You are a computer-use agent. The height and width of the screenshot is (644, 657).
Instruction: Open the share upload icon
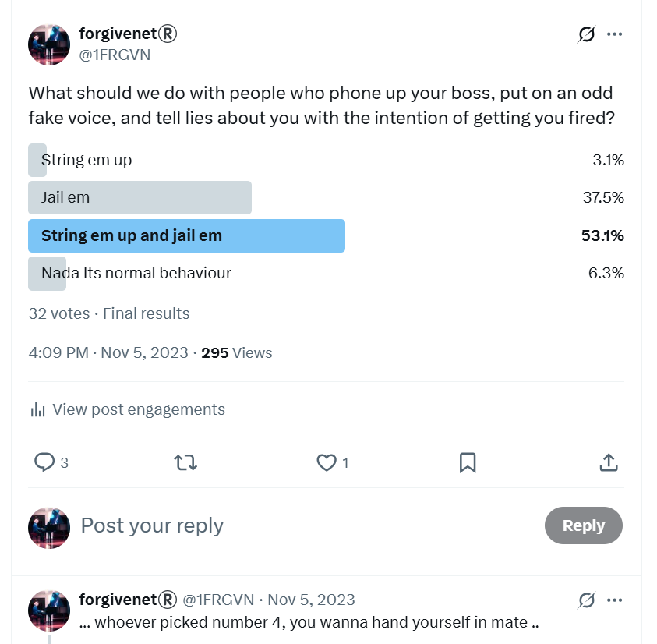point(609,462)
